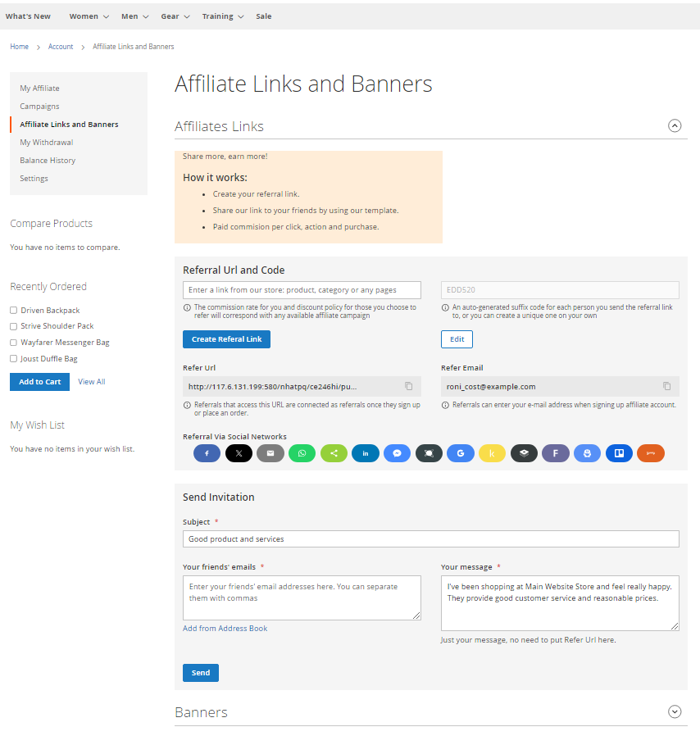Collapse the Affiliates Links section
Viewport: 700px width, 736px height.
(675, 126)
